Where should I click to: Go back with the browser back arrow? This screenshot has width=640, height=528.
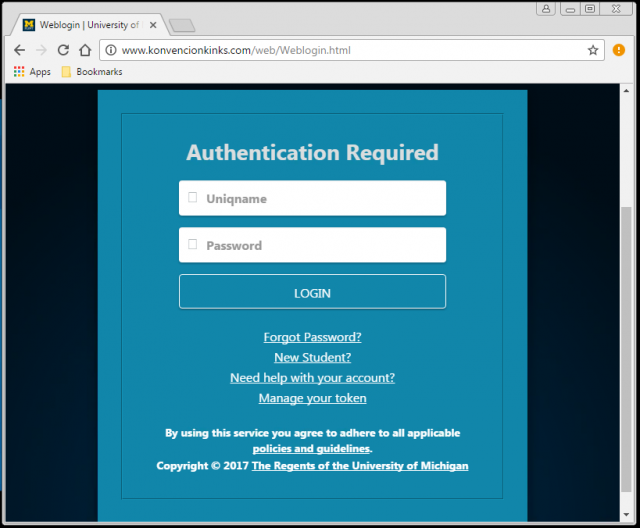click(19, 50)
